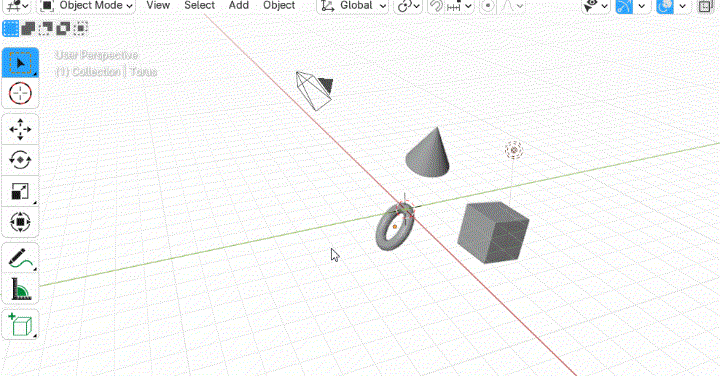Select the point light object in viewport
720x376 pixels.
[514, 150]
